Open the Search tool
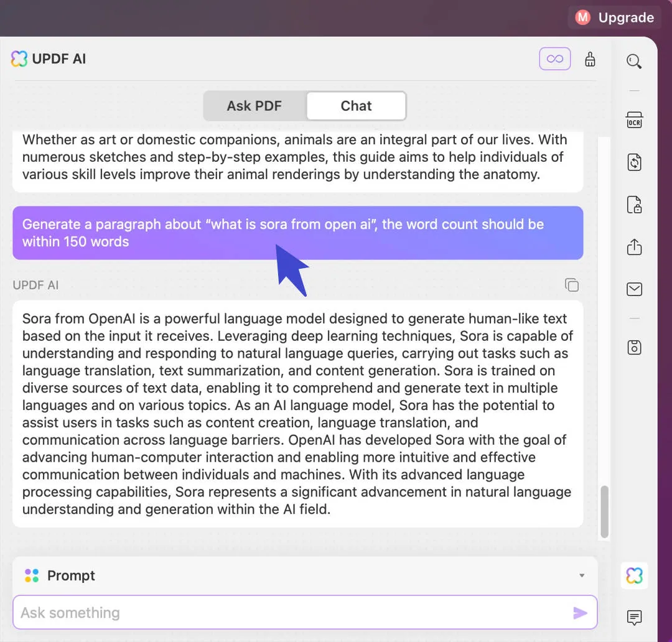Viewport: 672px width, 642px height. 634,61
